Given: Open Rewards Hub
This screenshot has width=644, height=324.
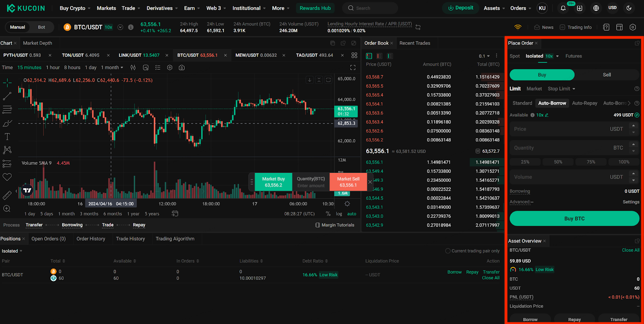Looking at the screenshot, I should coord(315,8).
